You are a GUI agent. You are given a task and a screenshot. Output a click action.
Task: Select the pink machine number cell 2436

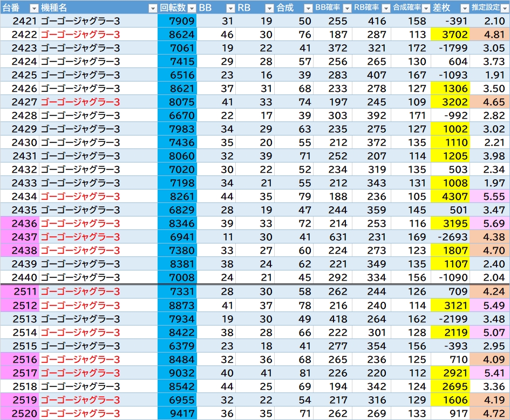[20, 223]
